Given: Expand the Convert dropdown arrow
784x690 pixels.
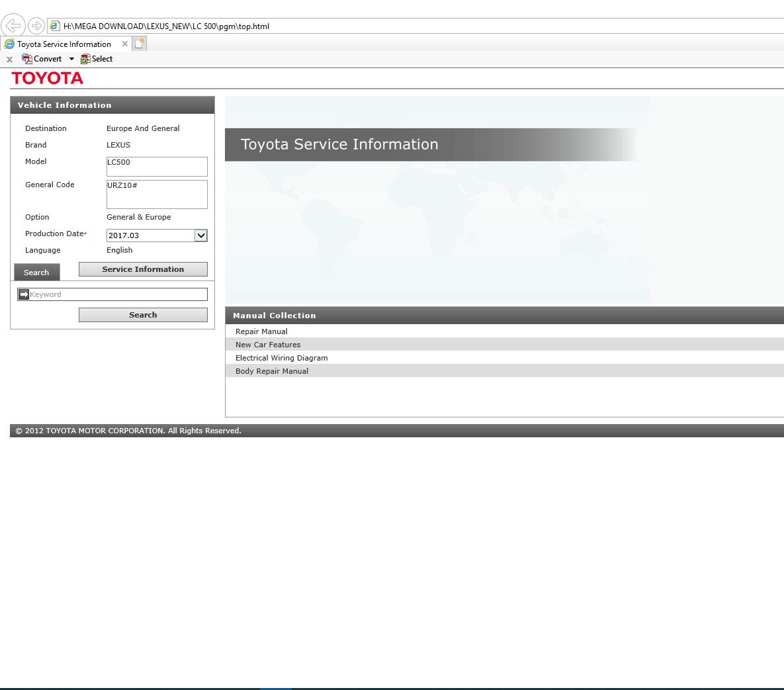Looking at the screenshot, I should [71, 59].
